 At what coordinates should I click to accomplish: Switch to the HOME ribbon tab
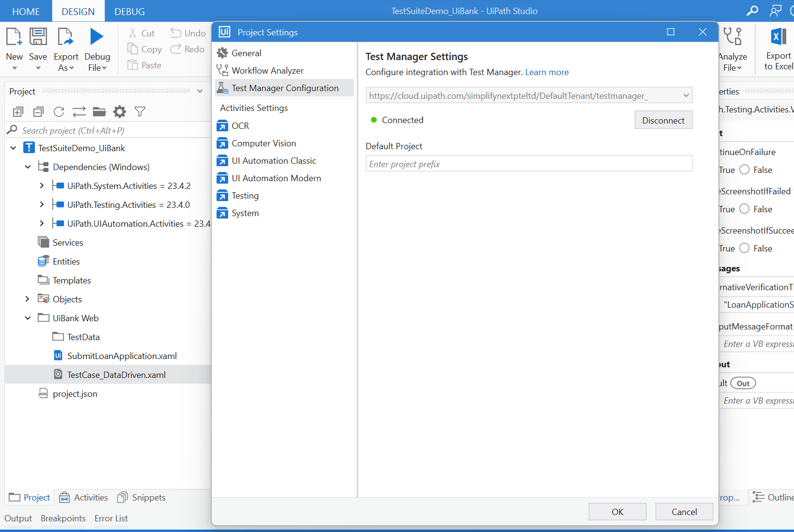click(x=26, y=11)
